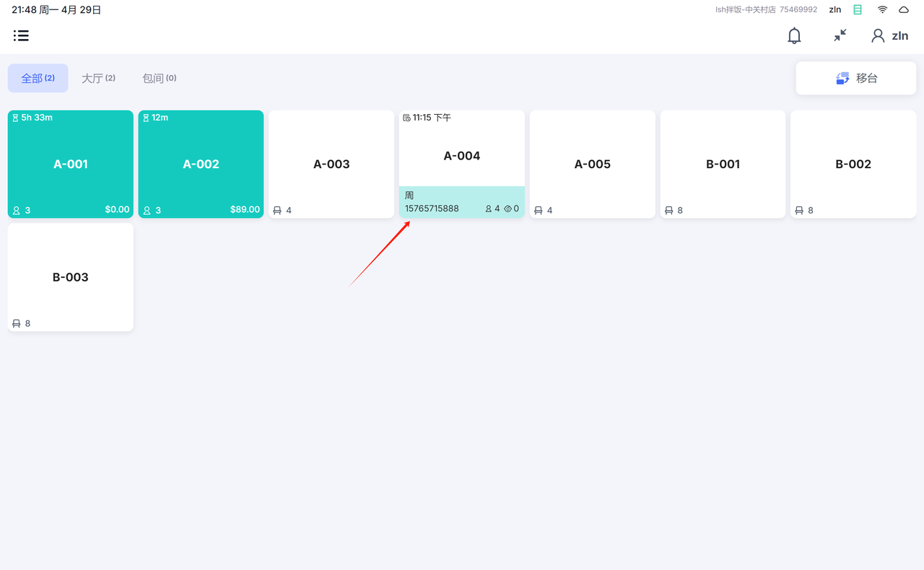Select empty table A-005
The height and width of the screenshot is (570, 924).
[x=593, y=164]
